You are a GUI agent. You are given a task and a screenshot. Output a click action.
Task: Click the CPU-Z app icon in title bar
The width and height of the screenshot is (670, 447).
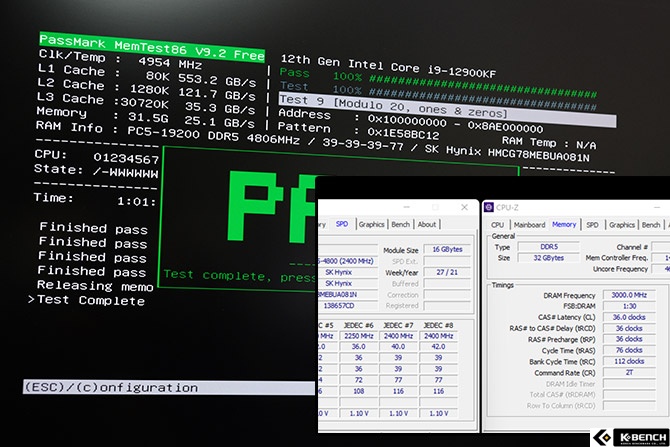[488, 207]
